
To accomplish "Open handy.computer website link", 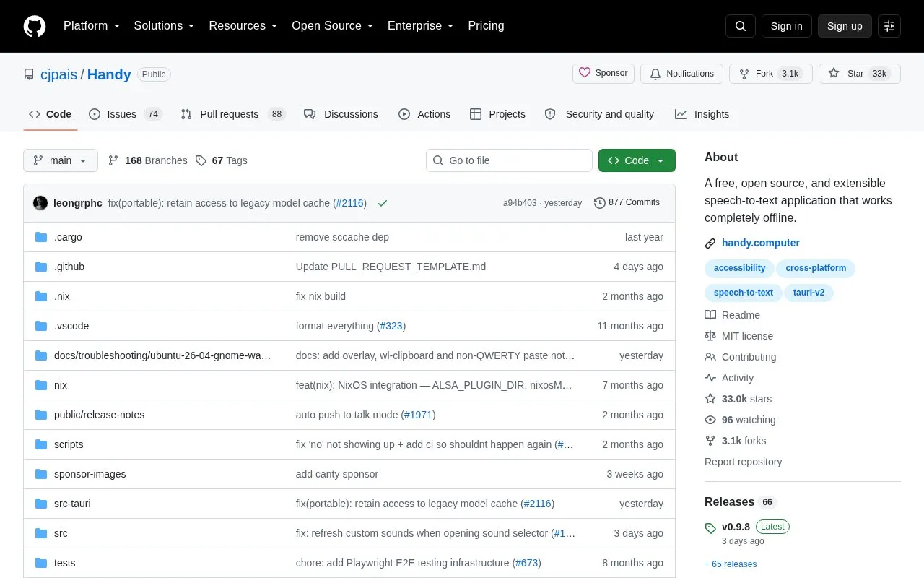I will (761, 243).
